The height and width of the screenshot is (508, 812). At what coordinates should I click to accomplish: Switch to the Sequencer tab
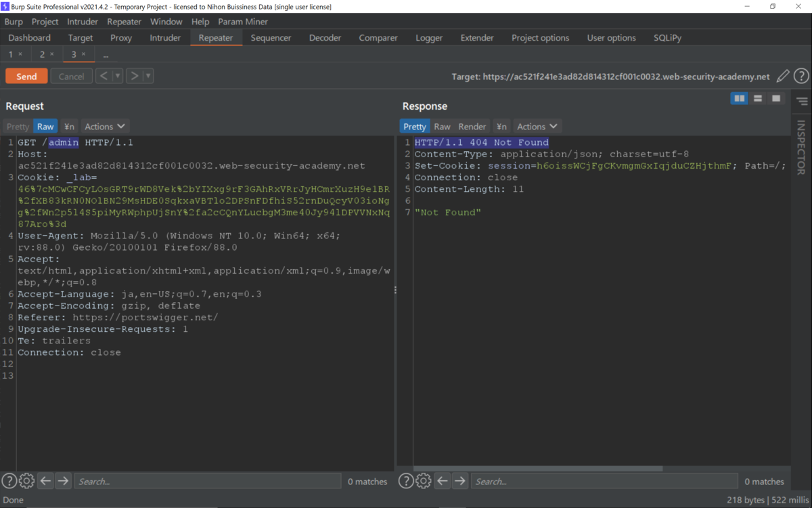click(x=271, y=38)
